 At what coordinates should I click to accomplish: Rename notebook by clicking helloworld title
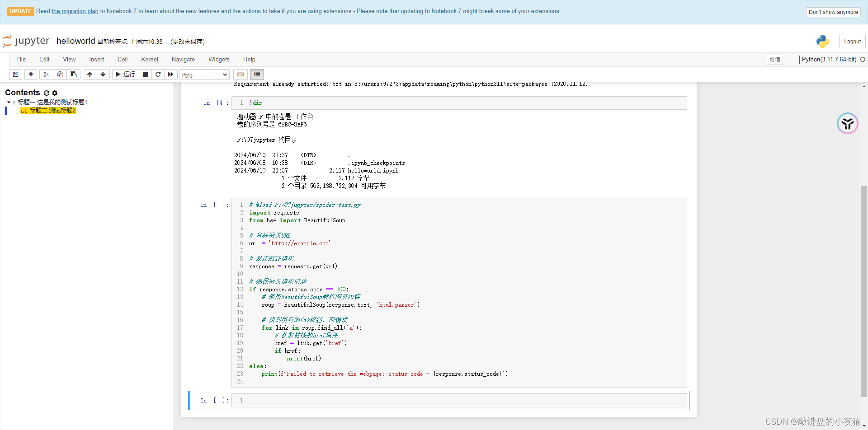click(x=75, y=41)
